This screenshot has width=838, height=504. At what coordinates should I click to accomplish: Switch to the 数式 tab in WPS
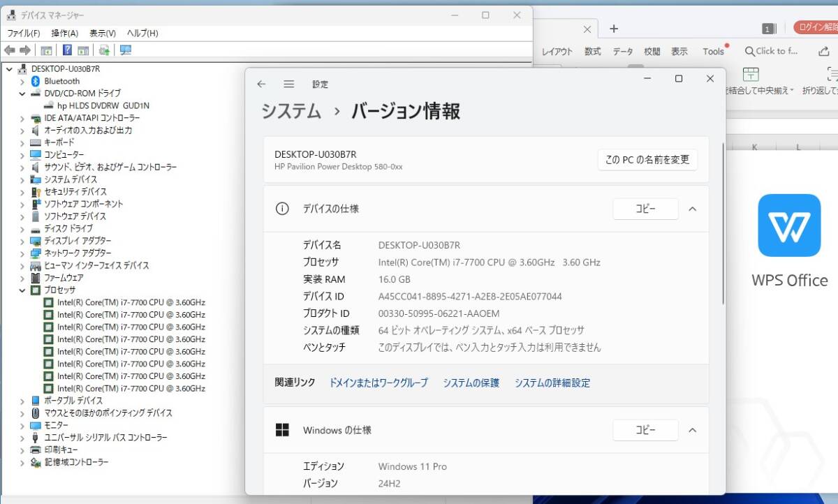click(593, 52)
